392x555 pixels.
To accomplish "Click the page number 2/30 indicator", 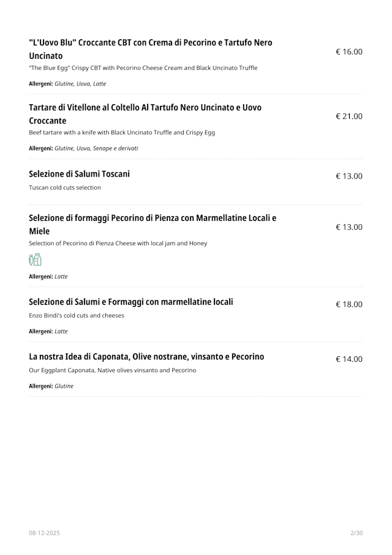I will [x=356, y=534].
